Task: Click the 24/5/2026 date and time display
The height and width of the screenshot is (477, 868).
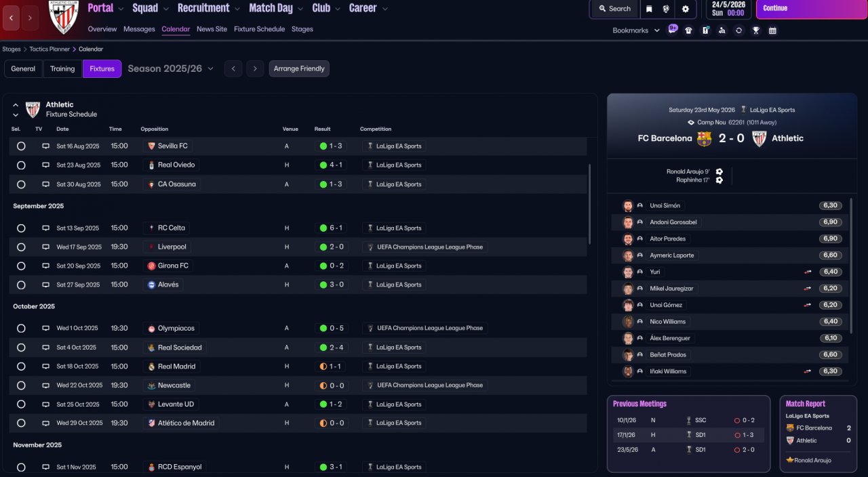Action: pyautogui.click(x=729, y=9)
